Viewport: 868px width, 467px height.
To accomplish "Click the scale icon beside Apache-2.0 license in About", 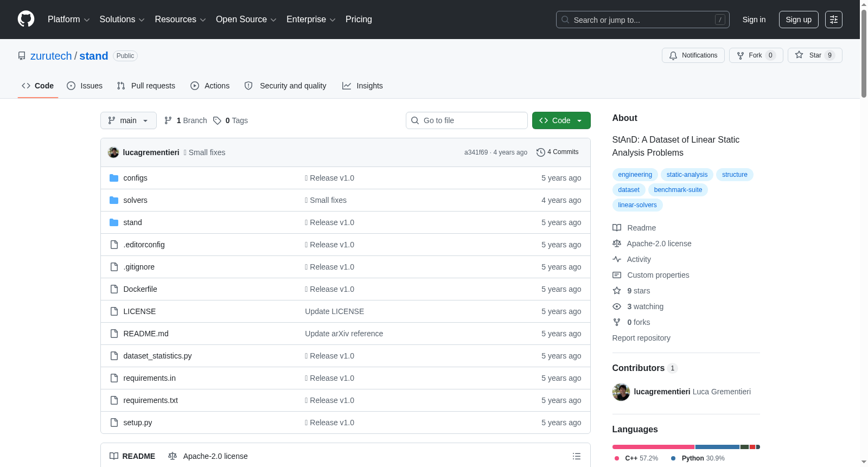I will coord(617,244).
